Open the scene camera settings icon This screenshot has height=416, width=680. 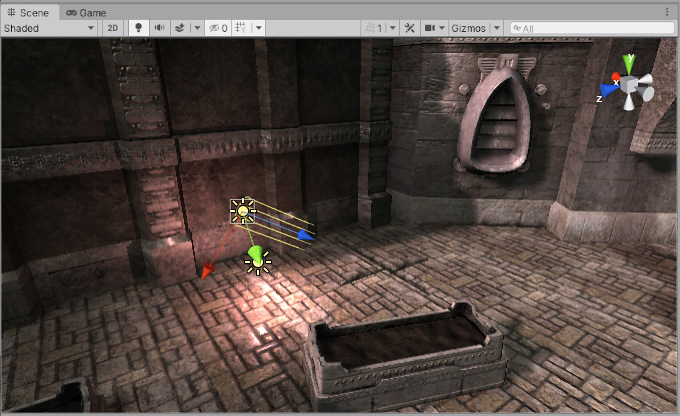pyautogui.click(x=431, y=28)
